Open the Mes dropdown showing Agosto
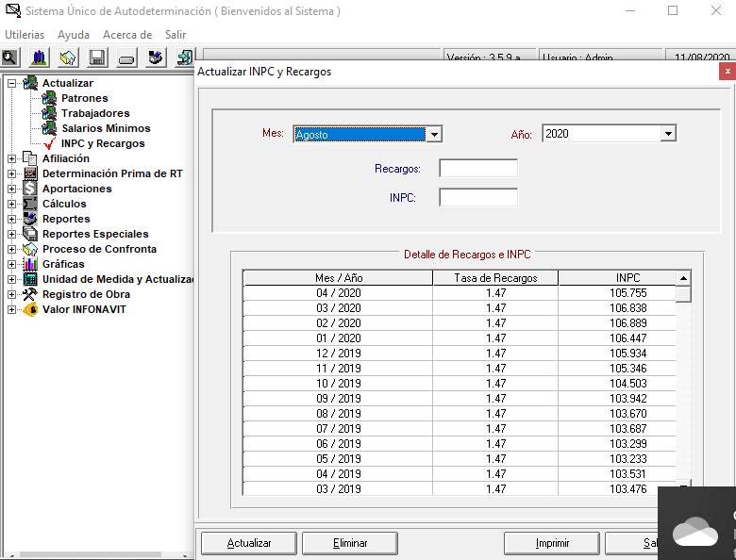 click(x=434, y=135)
